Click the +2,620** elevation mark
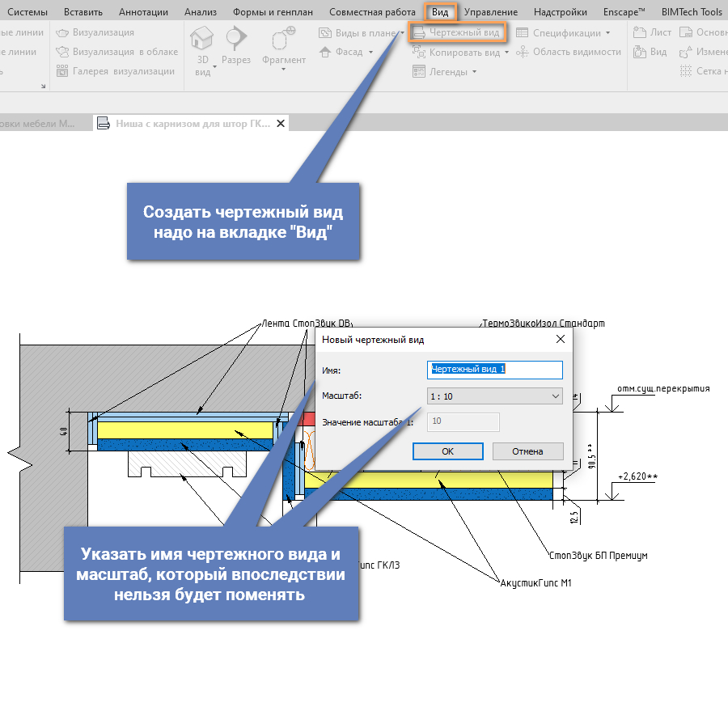The height and width of the screenshot is (728, 728). tap(637, 476)
